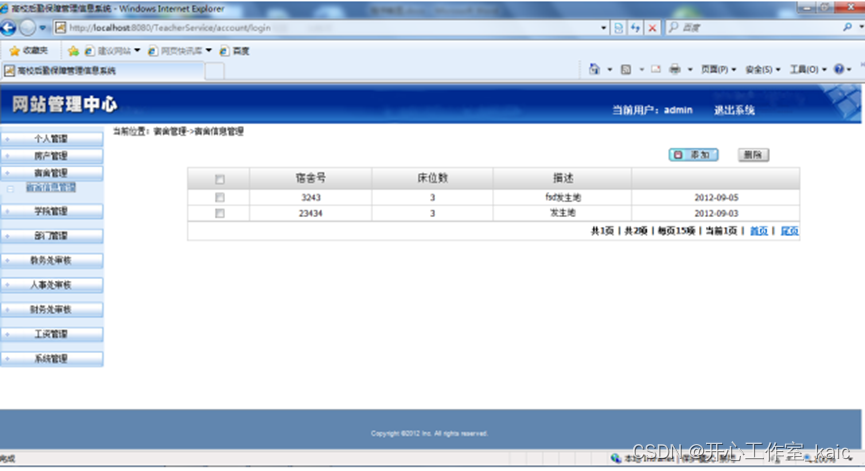Click the 删除 delete button
This screenshot has height=471, width=865.
753,155
